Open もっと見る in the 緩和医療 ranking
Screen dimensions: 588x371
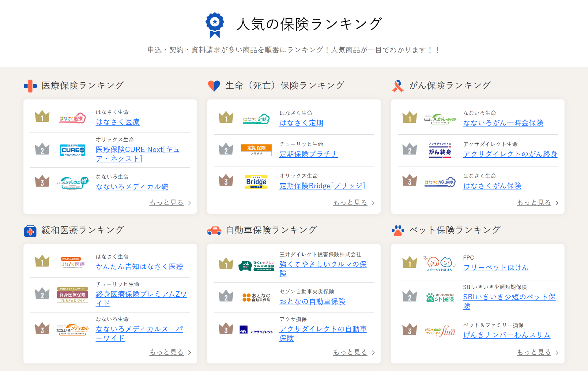(167, 352)
